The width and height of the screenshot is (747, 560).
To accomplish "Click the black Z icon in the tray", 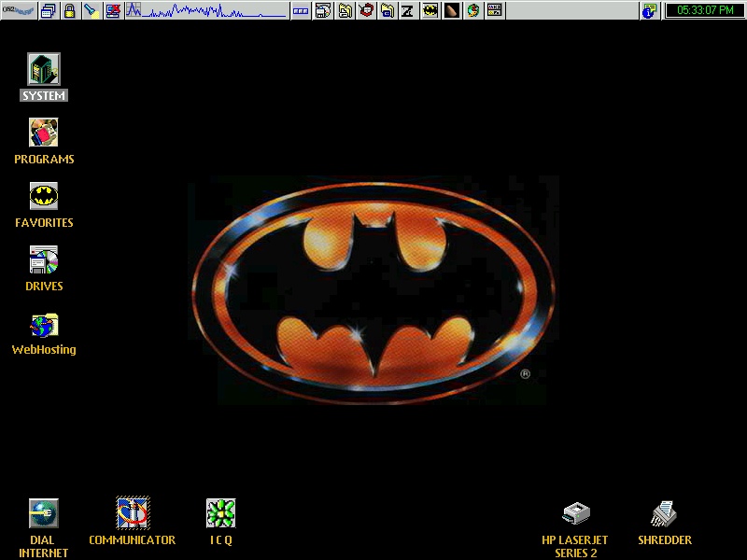I will (x=408, y=10).
